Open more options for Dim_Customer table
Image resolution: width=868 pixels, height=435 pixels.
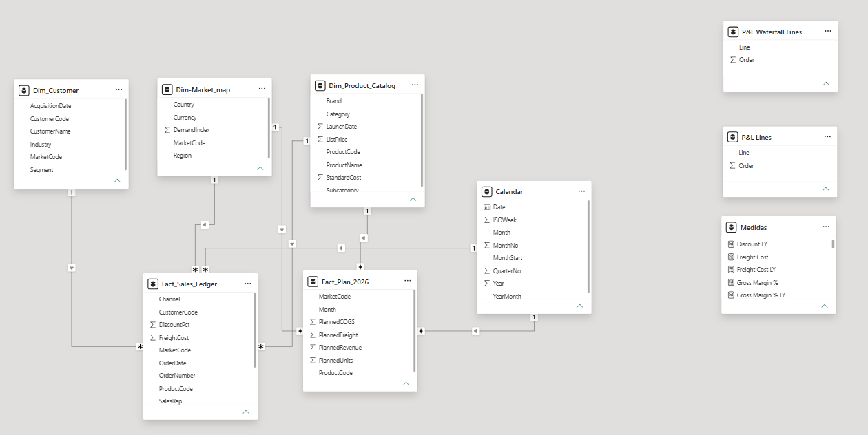[x=118, y=89]
